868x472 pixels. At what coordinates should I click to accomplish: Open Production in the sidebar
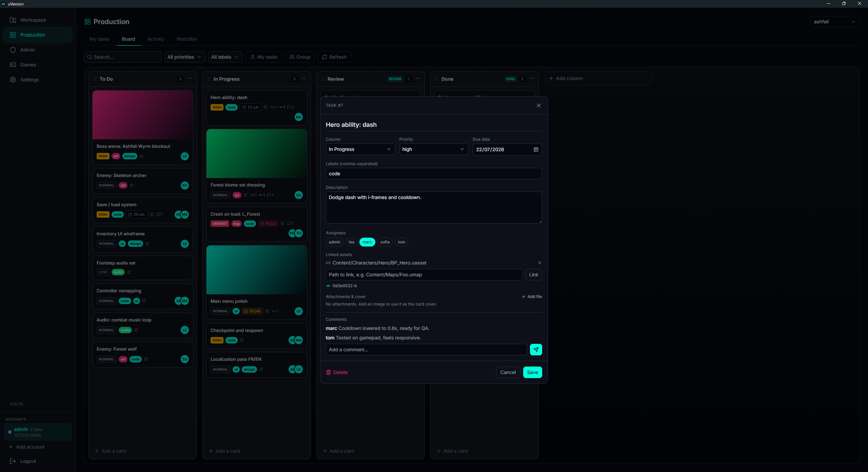tap(38, 35)
